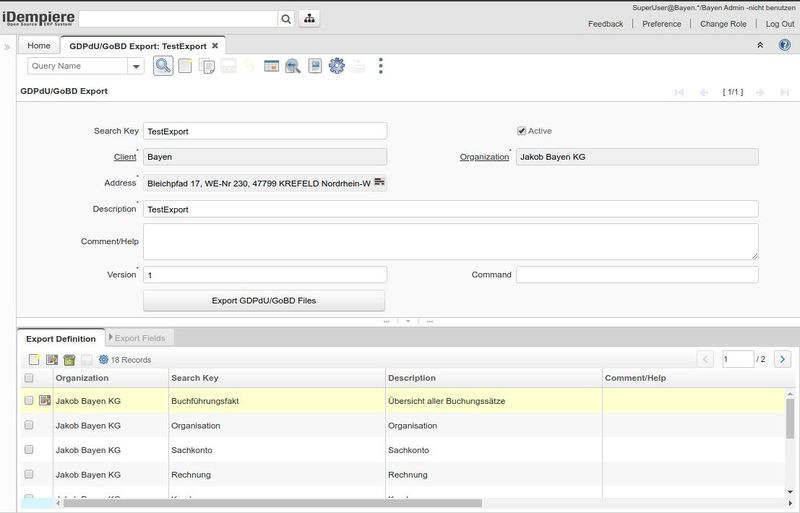Select the Export Definition tab
Image resolution: width=800 pixels, height=513 pixels.
[61, 339]
